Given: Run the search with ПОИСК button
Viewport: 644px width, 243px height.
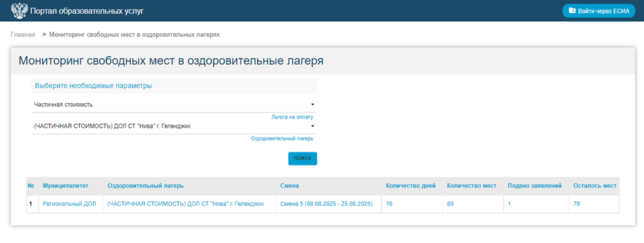Looking at the screenshot, I should click(303, 159).
